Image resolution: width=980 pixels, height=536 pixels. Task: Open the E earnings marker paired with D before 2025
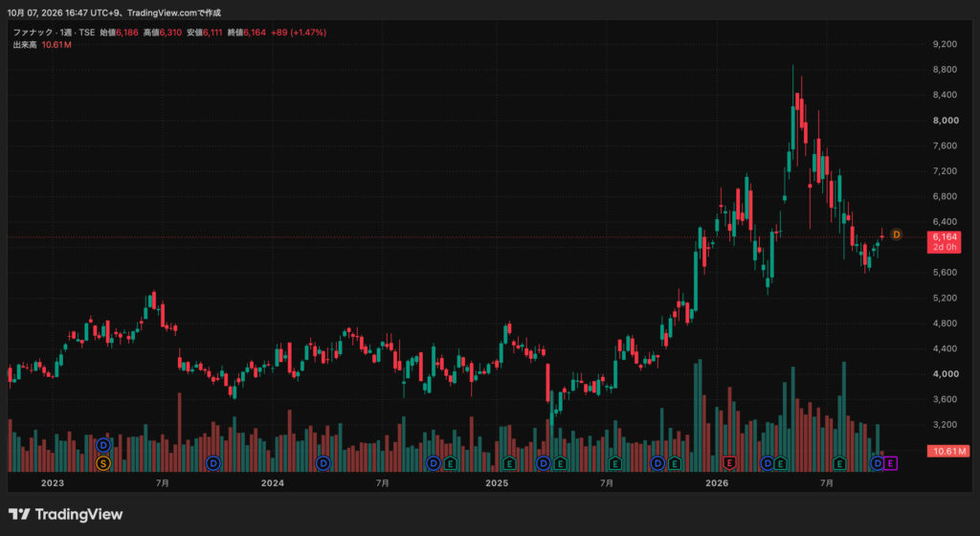[x=450, y=463]
